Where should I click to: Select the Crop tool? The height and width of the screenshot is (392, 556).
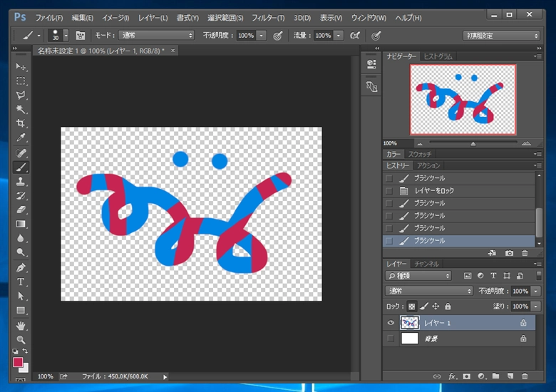pos(21,123)
